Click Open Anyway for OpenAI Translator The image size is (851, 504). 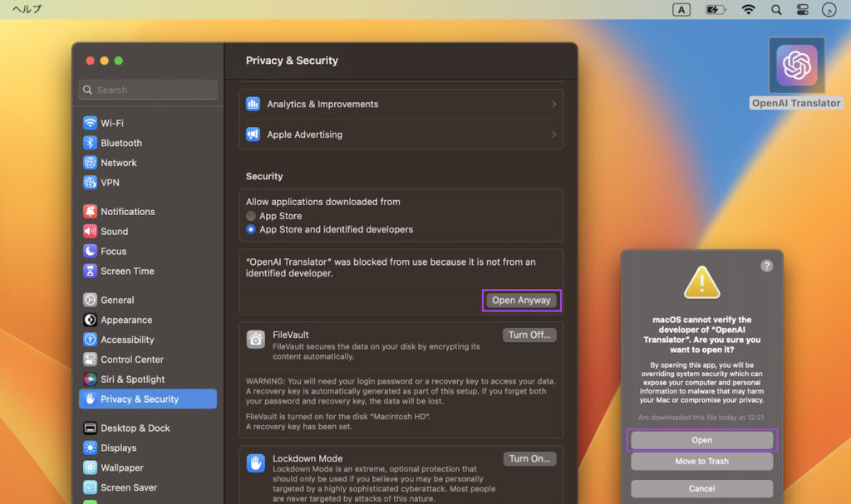[x=521, y=300]
